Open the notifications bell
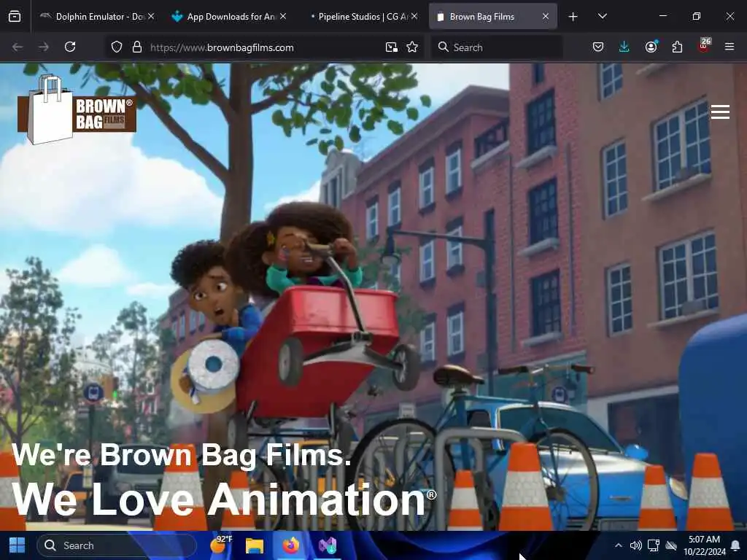747x560 pixels. [x=735, y=545]
